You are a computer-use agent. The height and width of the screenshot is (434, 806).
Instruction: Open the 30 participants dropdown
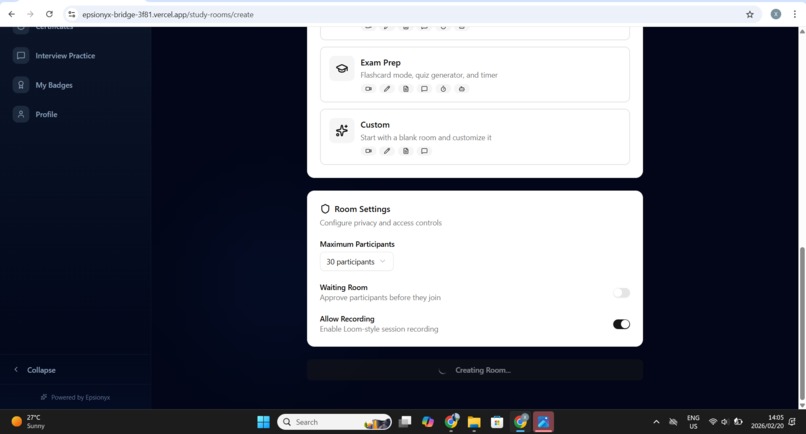tap(356, 262)
